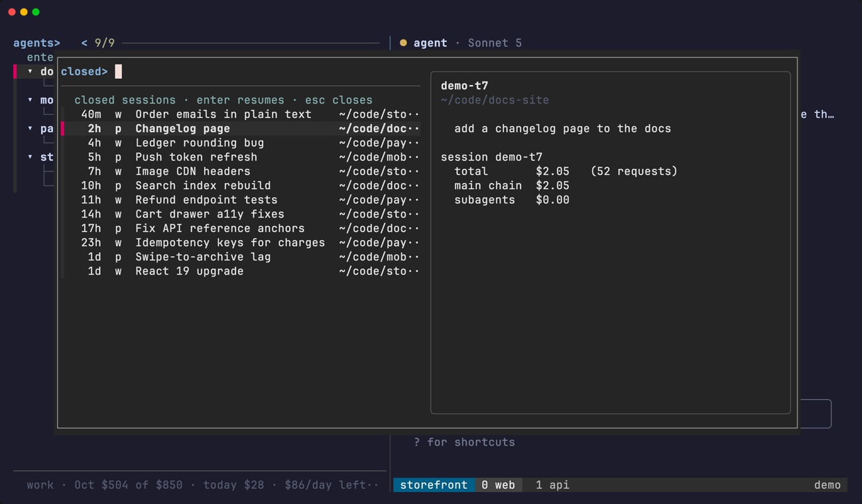The height and width of the screenshot is (504, 862).
Task: Click the 'agents>' prompt label
Action: coord(36,43)
